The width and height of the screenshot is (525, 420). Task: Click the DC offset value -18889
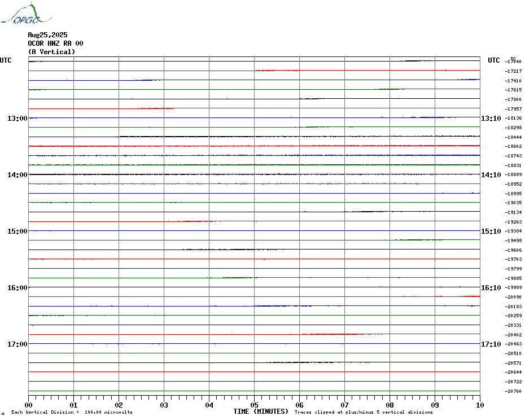[513, 175]
